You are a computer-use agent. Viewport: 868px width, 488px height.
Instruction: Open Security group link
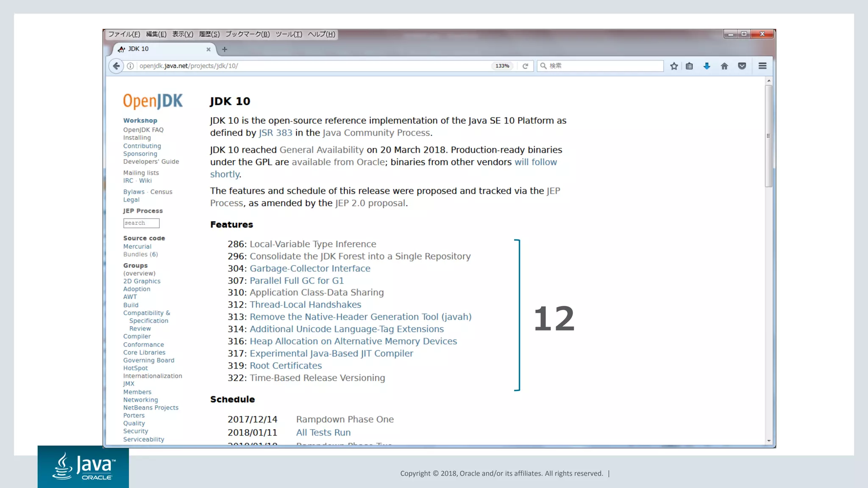point(136,431)
